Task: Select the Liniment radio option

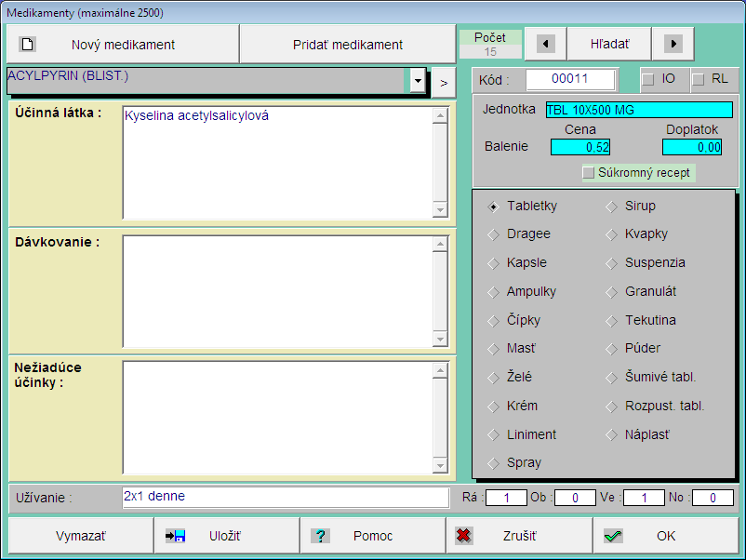Action: click(493, 434)
